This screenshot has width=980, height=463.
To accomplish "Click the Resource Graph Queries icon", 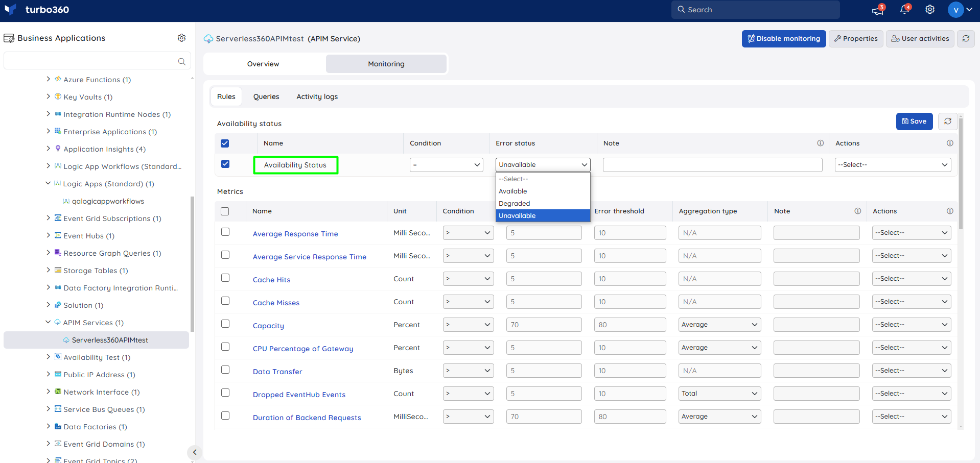I will [x=58, y=253].
